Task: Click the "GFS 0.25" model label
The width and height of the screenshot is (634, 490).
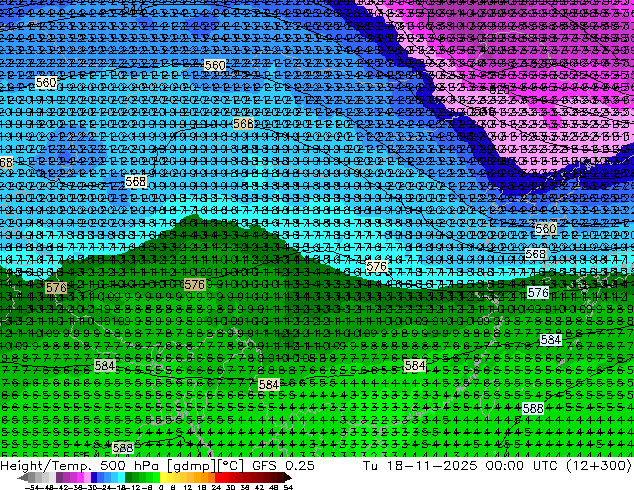Action: tap(283, 465)
